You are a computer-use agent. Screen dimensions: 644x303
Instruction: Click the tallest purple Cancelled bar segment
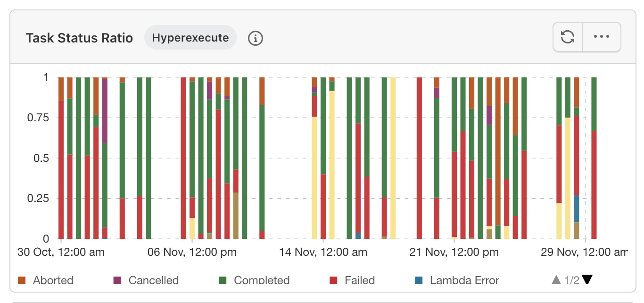pyautogui.click(x=105, y=111)
